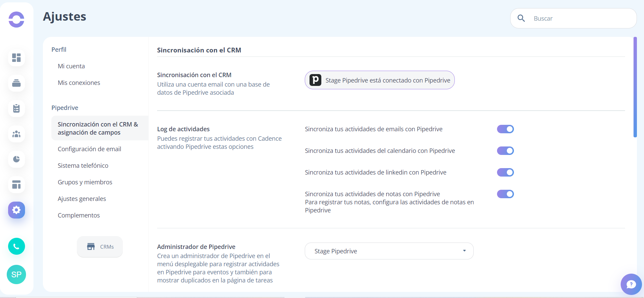Click the Sincronisación con el CRM main heading
Viewport: 644px width, 298px height.
(199, 50)
